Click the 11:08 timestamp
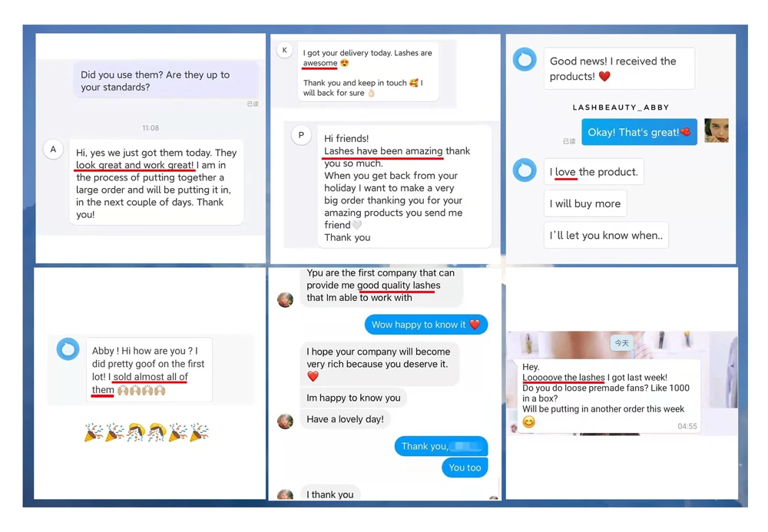 pyautogui.click(x=151, y=127)
